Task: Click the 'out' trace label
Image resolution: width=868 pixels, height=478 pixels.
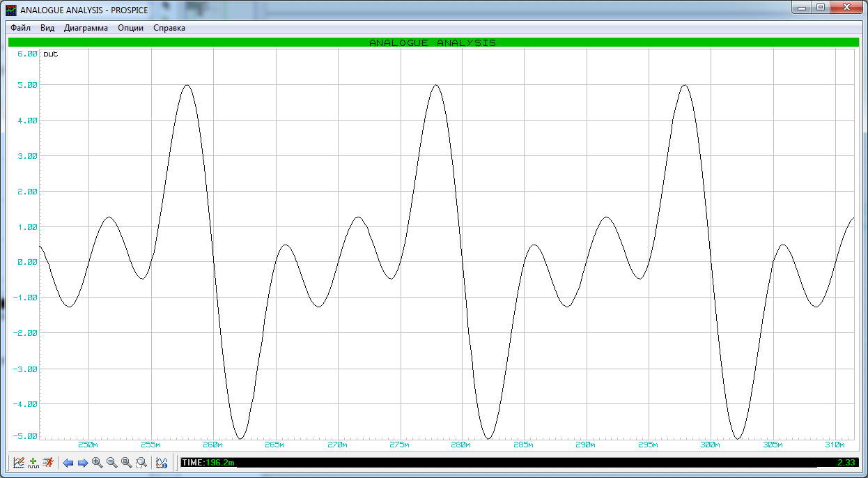Action: [50, 54]
